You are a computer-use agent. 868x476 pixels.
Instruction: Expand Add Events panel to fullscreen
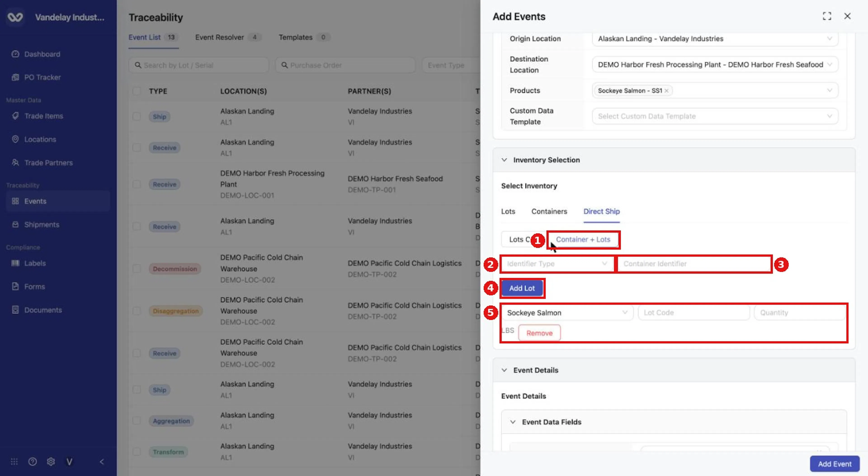click(827, 16)
